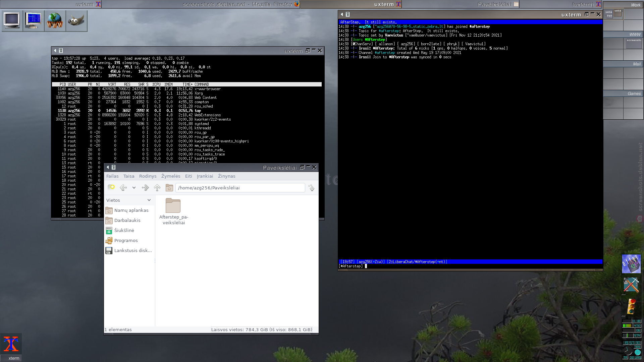Click the top column header row PID USER

186,84
